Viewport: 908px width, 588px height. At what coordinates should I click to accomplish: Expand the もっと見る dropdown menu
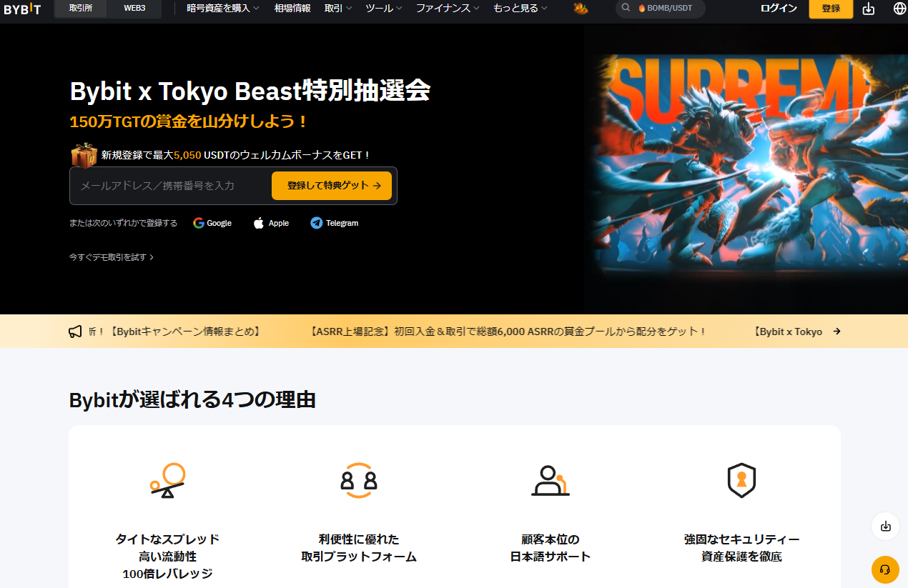coord(520,9)
